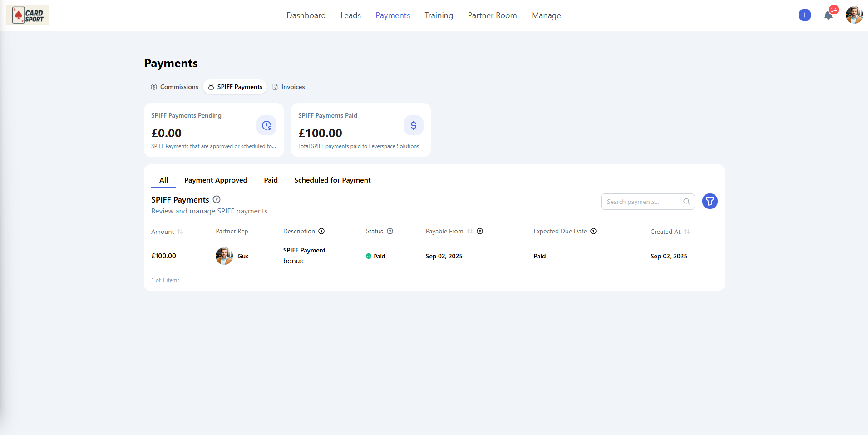
Task: Open the notifications bell
Action: (829, 15)
